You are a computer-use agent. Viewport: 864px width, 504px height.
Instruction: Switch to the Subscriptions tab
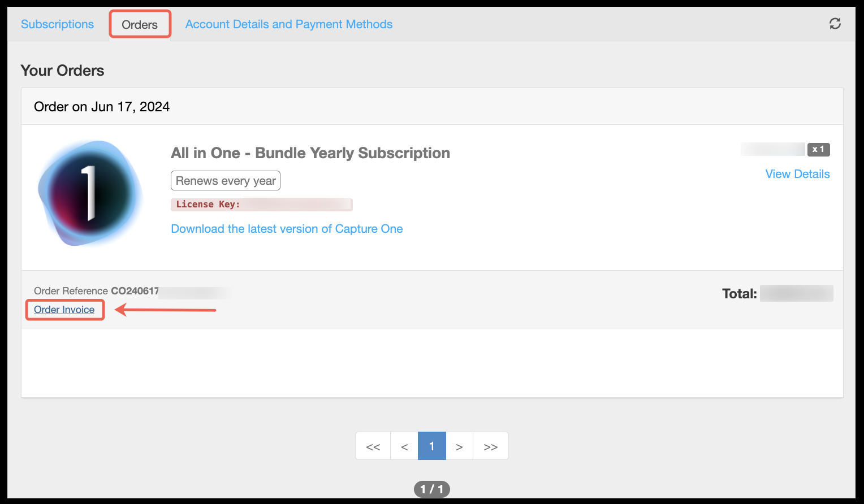pos(57,24)
